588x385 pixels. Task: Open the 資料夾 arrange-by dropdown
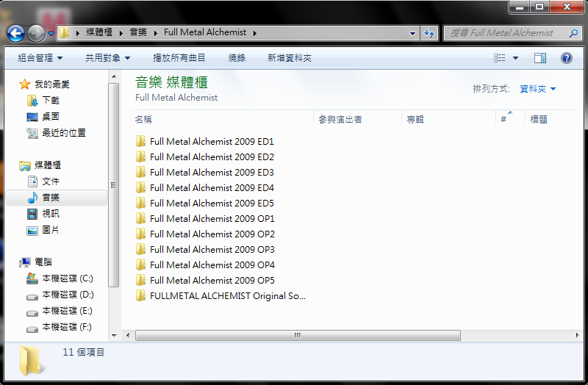[x=538, y=89]
